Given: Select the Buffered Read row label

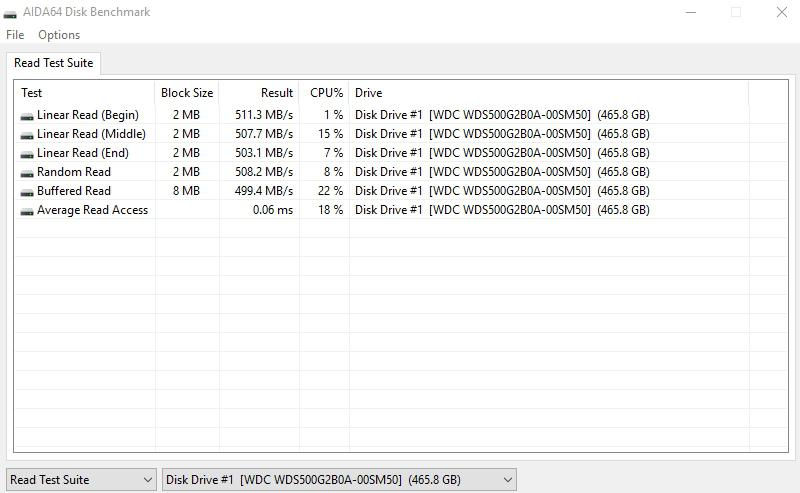Looking at the screenshot, I should coord(74,190).
